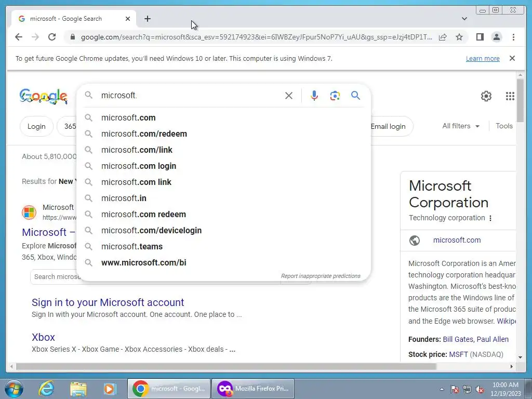This screenshot has height=399, width=532.
Task: Open MSFT stock price link
Action: [x=458, y=354]
